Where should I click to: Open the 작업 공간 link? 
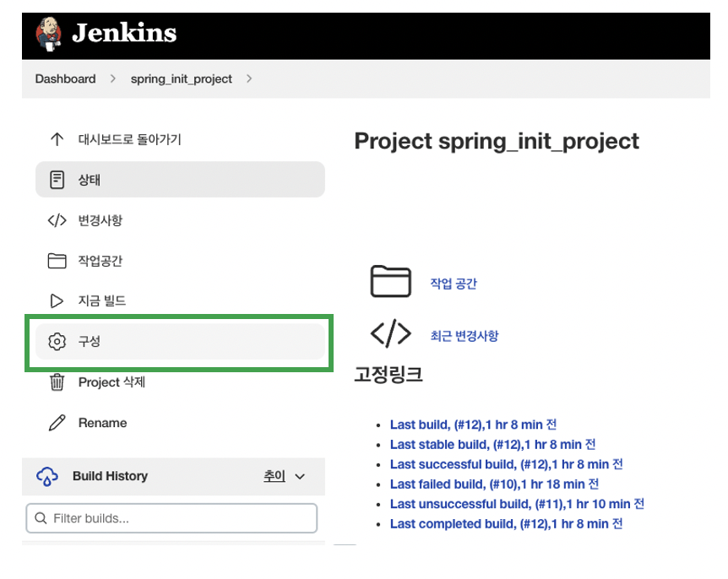point(454,284)
